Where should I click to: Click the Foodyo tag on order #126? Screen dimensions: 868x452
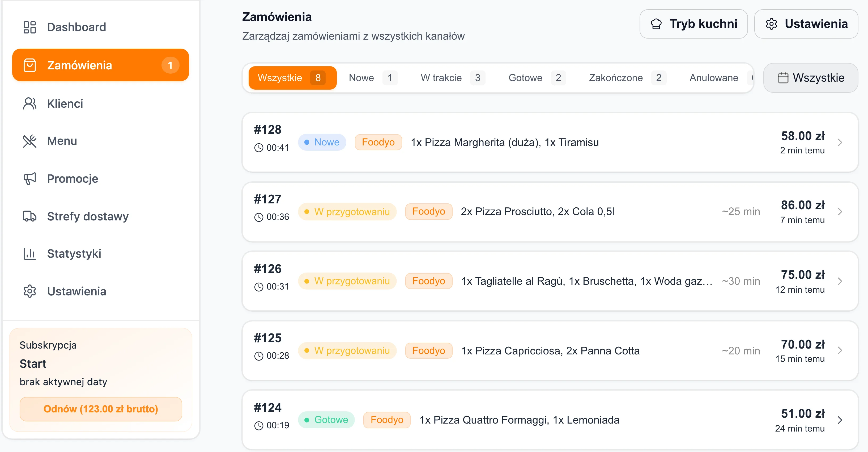429,281
